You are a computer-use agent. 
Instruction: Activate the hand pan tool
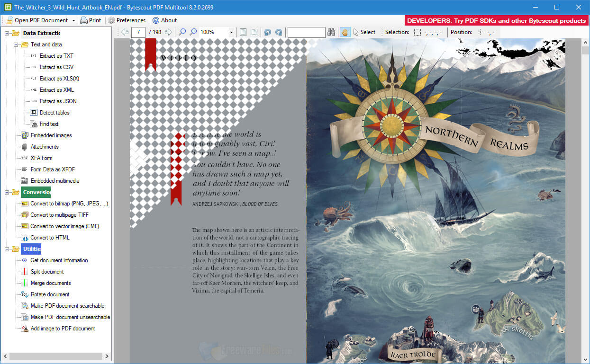point(345,32)
